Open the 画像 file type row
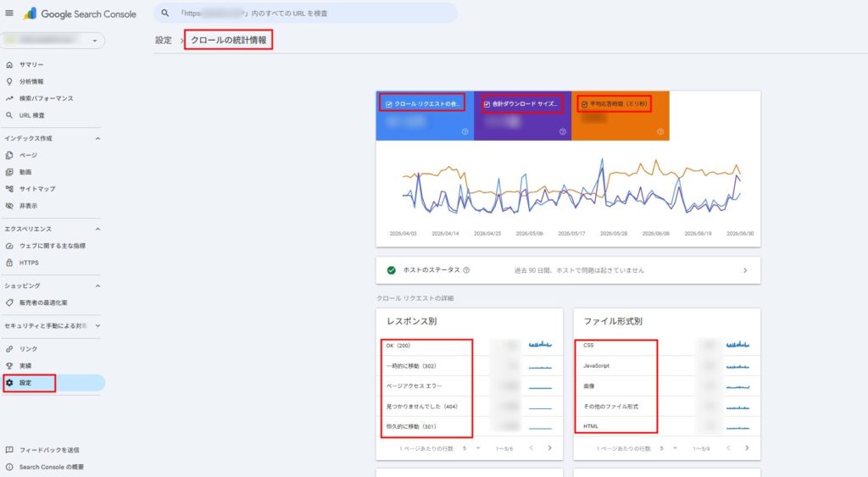 [x=666, y=386]
